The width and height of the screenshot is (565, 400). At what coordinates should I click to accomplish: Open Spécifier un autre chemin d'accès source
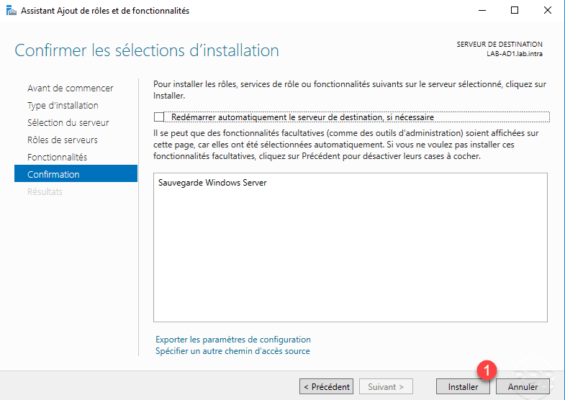[232, 351]
